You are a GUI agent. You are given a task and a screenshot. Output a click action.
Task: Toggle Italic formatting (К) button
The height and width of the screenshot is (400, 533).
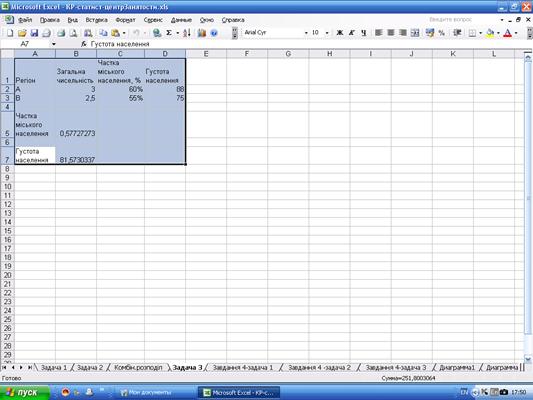(x=351, y=33)
